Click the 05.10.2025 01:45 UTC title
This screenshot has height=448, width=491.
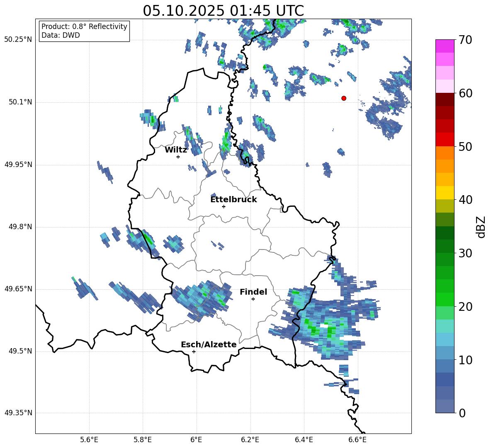(x=224, y=11)
